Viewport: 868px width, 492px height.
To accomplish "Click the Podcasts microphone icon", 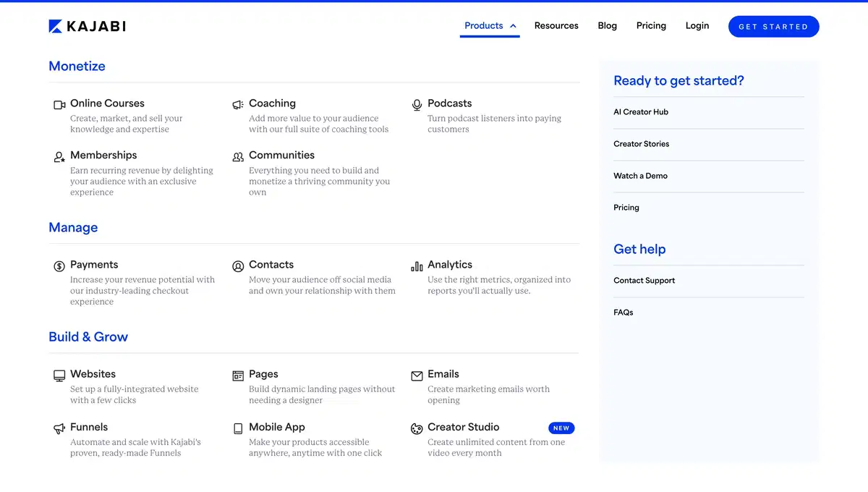I will (417, 105).
